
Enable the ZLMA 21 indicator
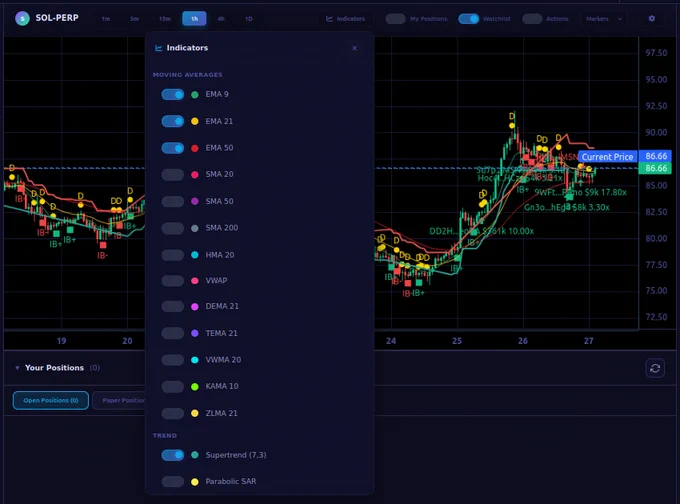tap(173, 413)
